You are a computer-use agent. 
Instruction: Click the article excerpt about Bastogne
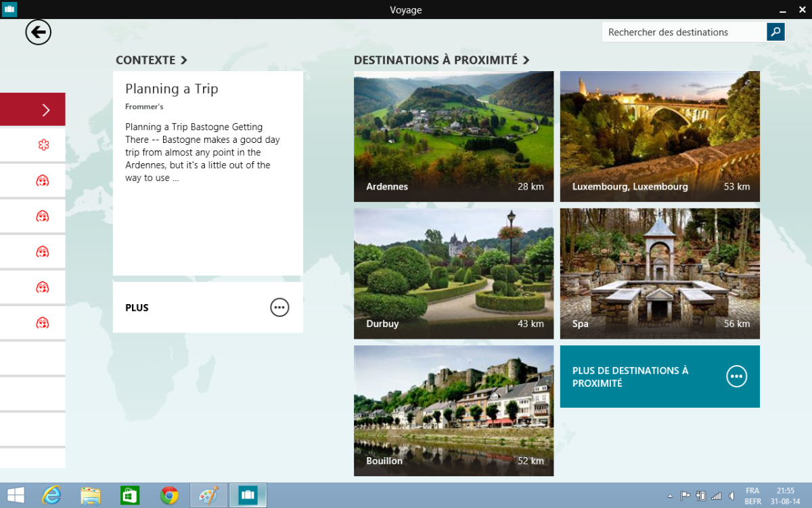(x=203, y=152)
